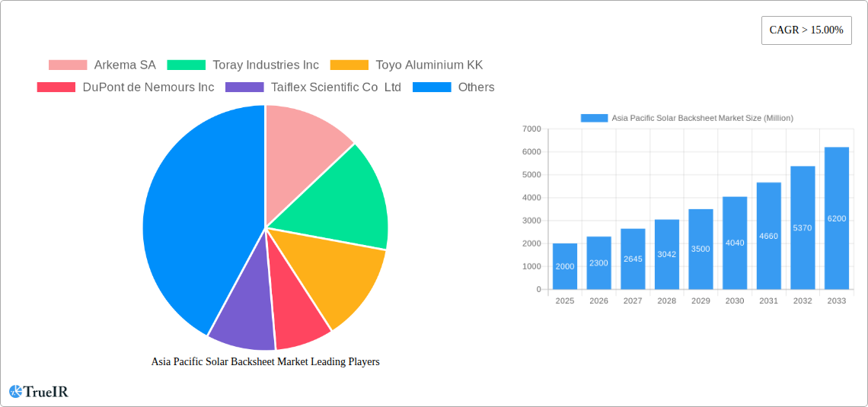Click the Others legend label text
868x407 pixels.
(x=476, y=87)
